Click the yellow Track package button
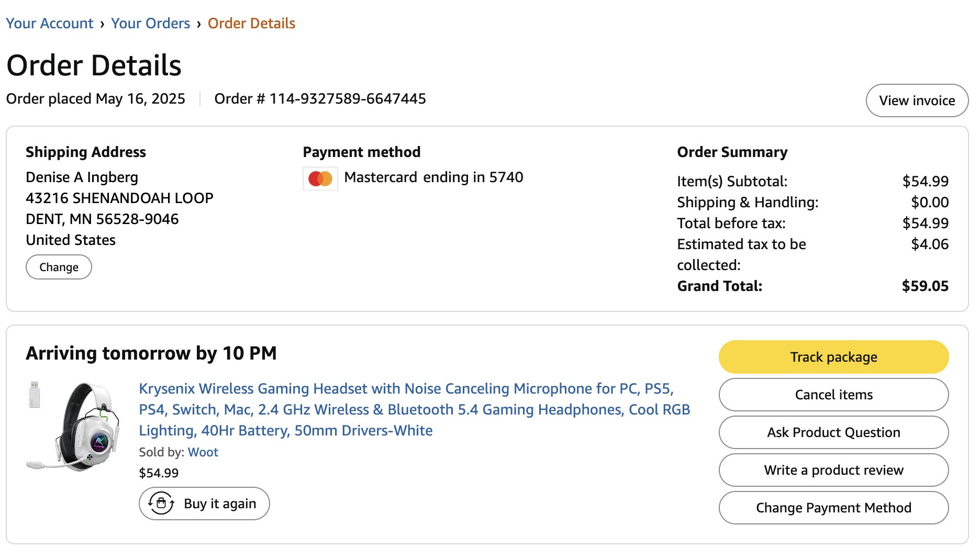Screen dimensions: 980x559 click(833, 357)
